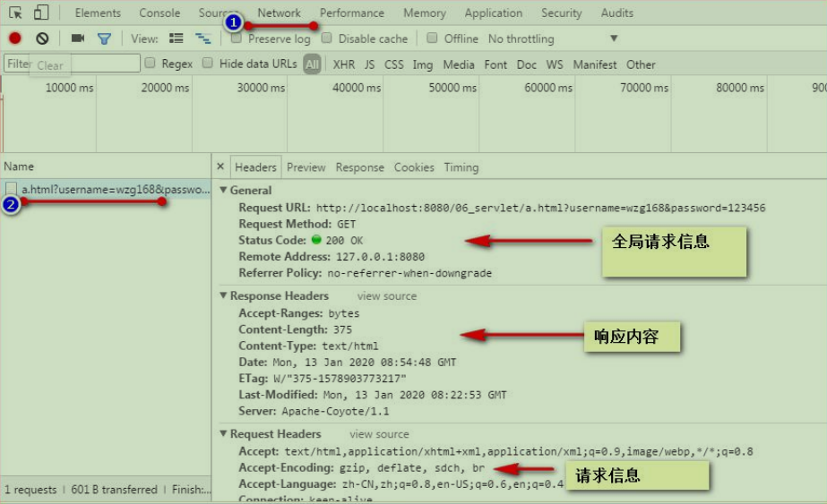Select the a.html?username=wzg168 request row
Image resolution: width=827 pixels, height=504 pixels.
[x=106, y=189]
